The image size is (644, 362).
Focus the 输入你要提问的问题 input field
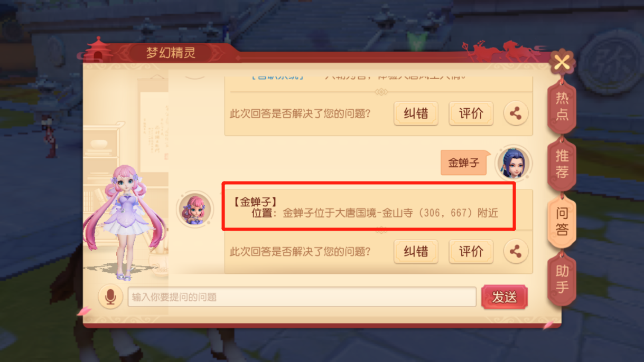(302, 297)
